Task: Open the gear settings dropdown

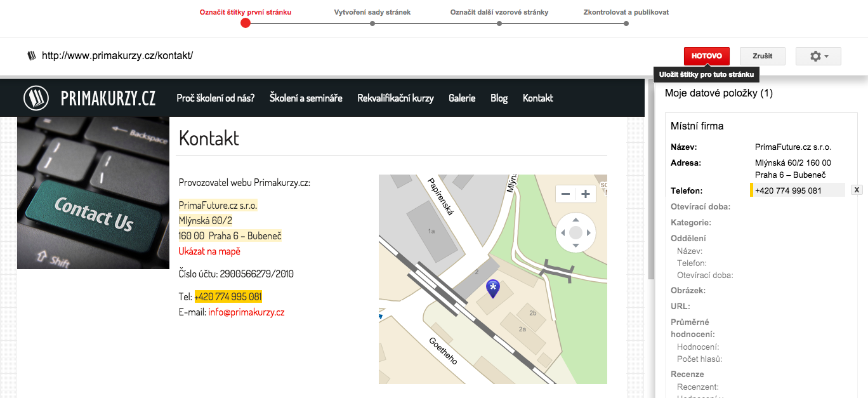Action: 819,56
